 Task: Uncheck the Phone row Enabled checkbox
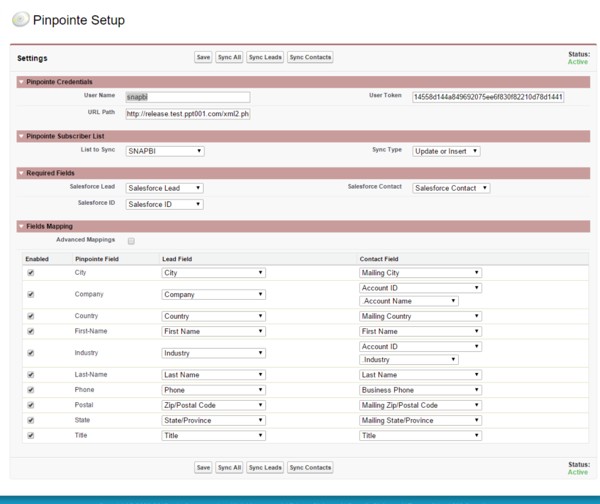coord(31,390)
